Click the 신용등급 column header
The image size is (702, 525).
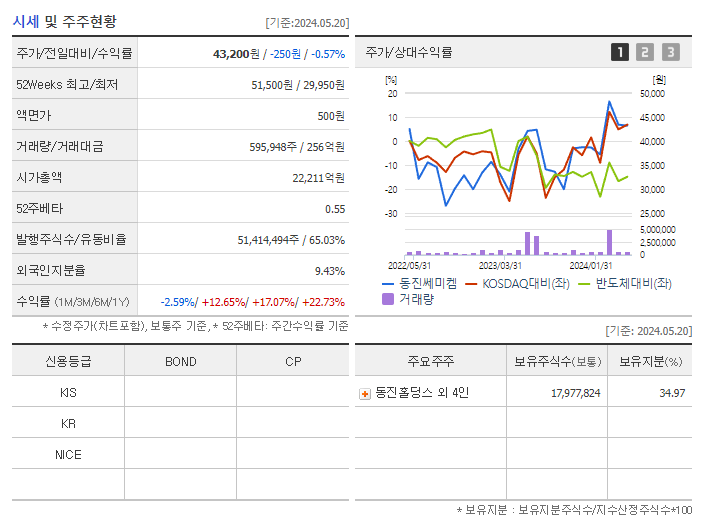tap(68, 361)
